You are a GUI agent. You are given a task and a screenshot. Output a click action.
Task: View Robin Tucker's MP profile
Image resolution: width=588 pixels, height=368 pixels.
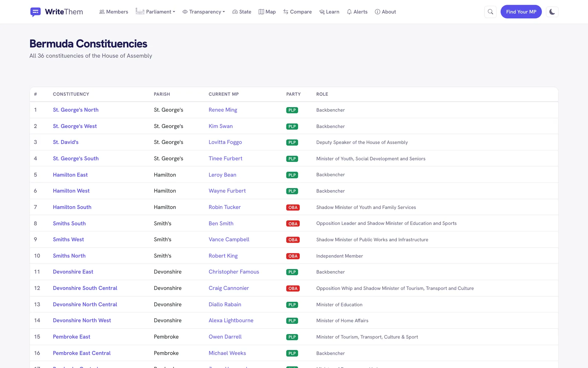click(x=225, y=207)
